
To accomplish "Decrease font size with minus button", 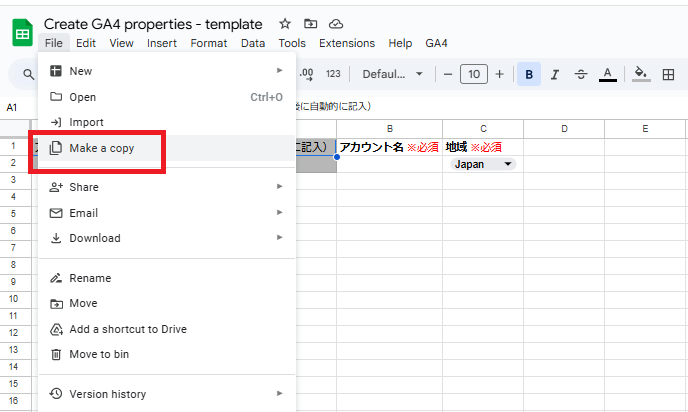I will (448, 74).
